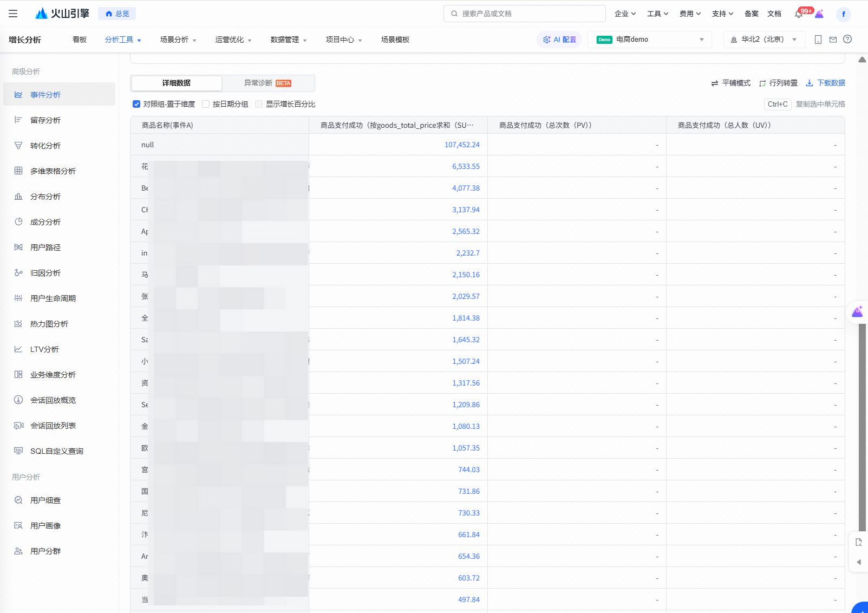The image size is (868, 613).
Task: Open notifications bell with 99+ badge
Action: pyautogui.click(x=799, y=14)
